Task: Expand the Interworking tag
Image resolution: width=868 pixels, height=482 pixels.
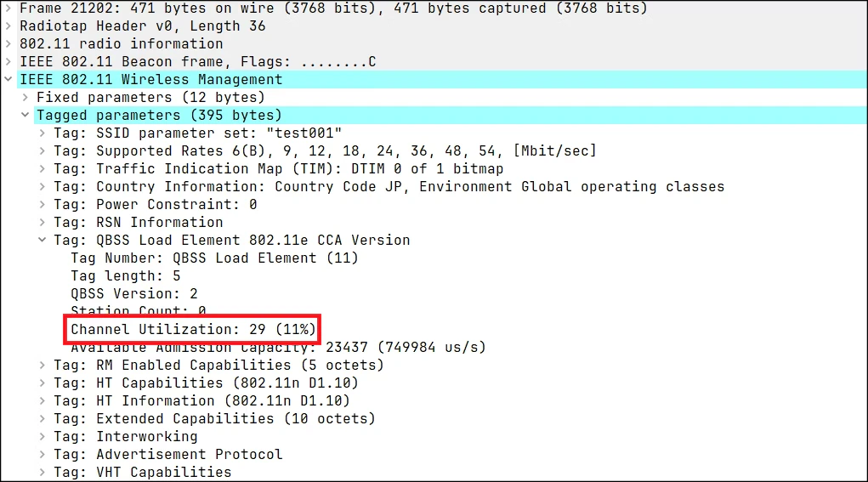Action: (x=42, y=437)
